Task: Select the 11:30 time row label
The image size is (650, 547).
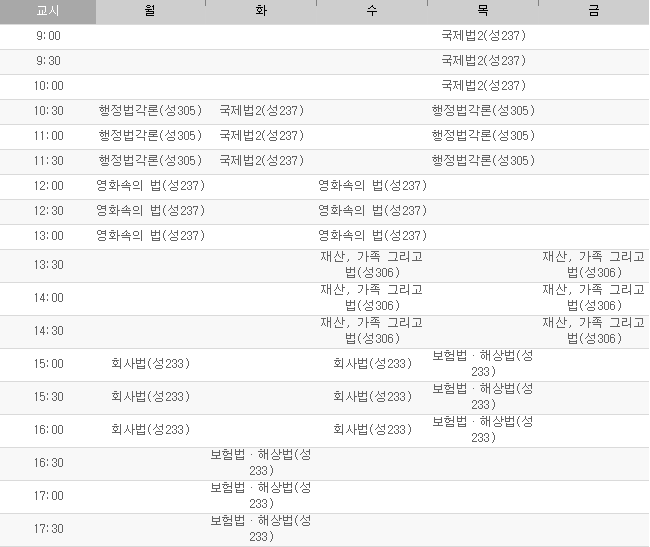Action: [49, 161]
